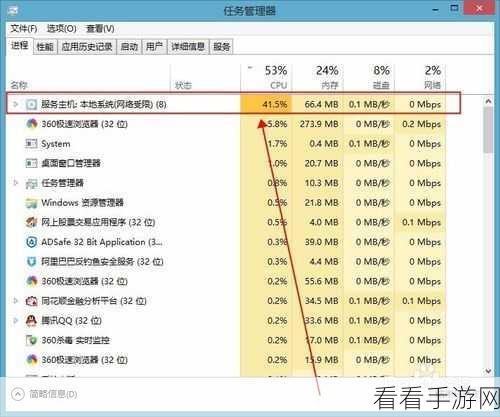The width and height of the screenshot is (500, 417).
Task: Click the 桌面窗口管理器 process icon
Action: 31,163
